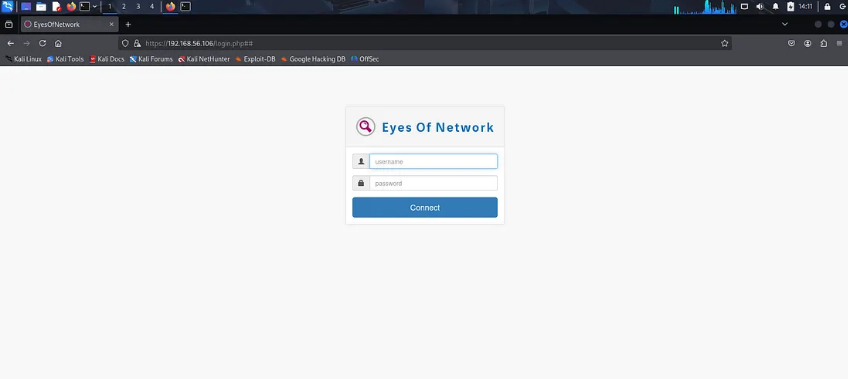Viewport: 848px width, 379px height.
Task: Show site security info via padlock icon
Action: (x=137, y=43)
